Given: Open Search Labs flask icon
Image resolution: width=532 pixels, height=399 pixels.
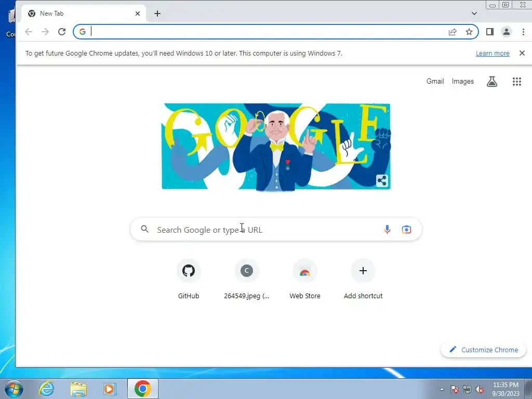Looking at the screenshot, I should (492, 82).
